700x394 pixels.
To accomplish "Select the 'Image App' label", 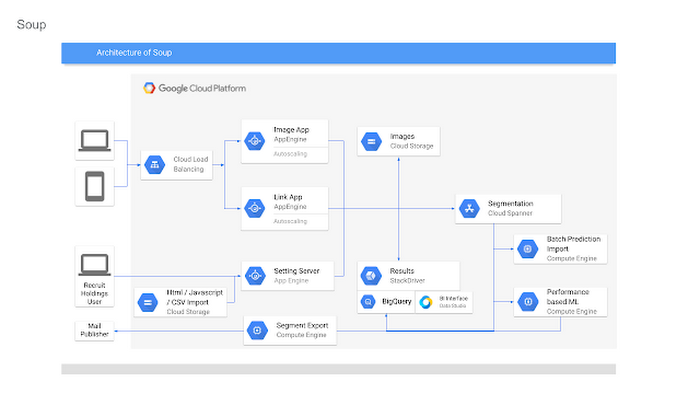I will click(291, 130).
